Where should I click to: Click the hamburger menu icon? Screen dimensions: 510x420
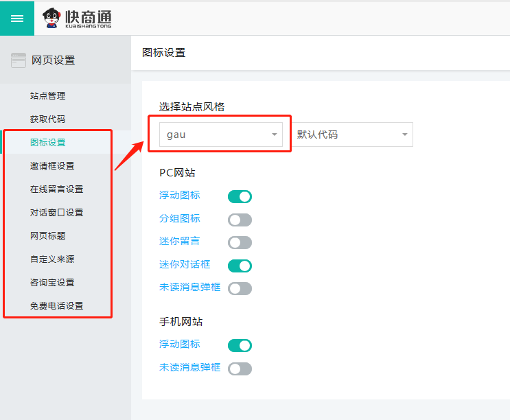[x=16, y=18]
